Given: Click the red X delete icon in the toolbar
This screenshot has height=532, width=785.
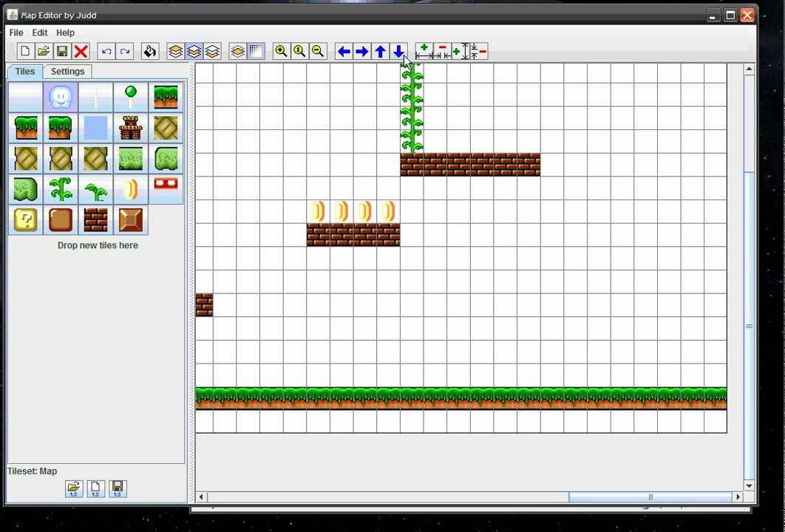Looking at the screenshot, I should pyautogui.click(x=81, y=51).
